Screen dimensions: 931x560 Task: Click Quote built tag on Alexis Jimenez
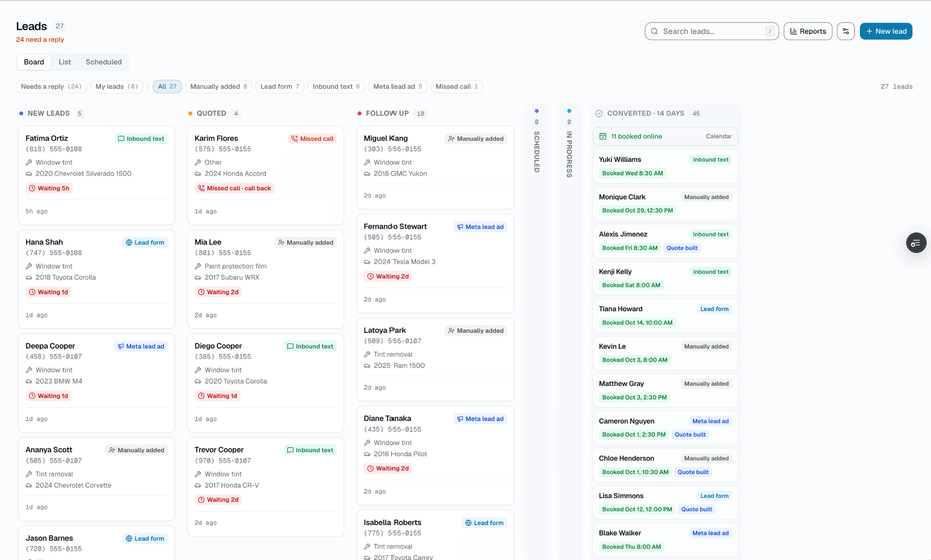click(682, 248)
